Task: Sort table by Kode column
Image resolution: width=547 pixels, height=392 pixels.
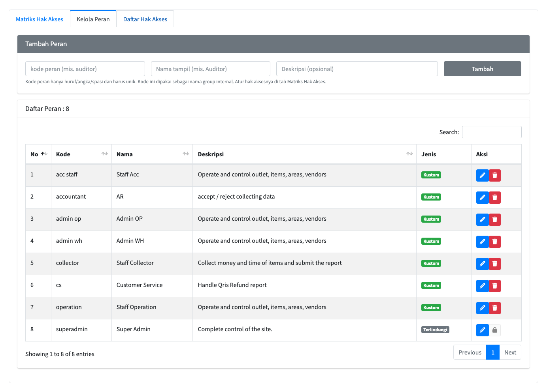Action: pos(81,154)
